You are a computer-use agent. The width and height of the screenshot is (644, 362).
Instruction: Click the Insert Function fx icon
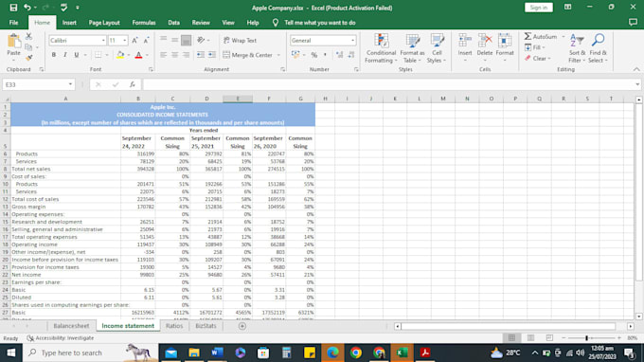tap(133, 84)
